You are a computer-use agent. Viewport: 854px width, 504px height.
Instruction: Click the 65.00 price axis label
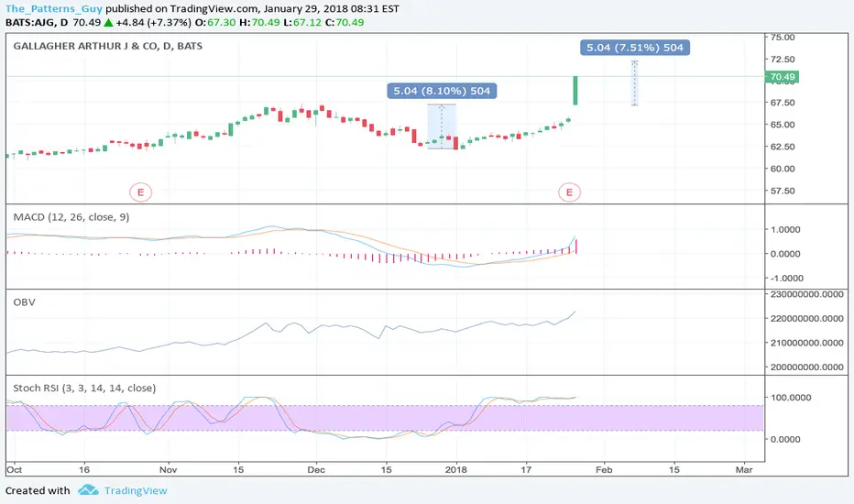coord(783,125)
